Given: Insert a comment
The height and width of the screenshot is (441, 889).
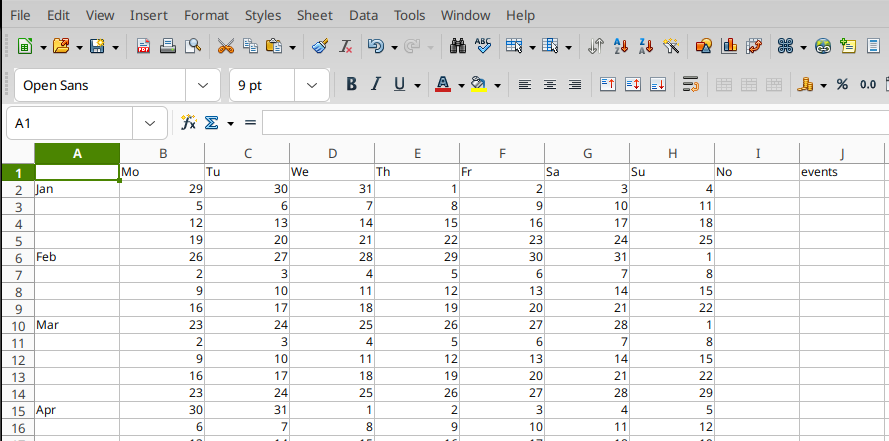Looking at the screenshot, I should click(x=848, y=46).
